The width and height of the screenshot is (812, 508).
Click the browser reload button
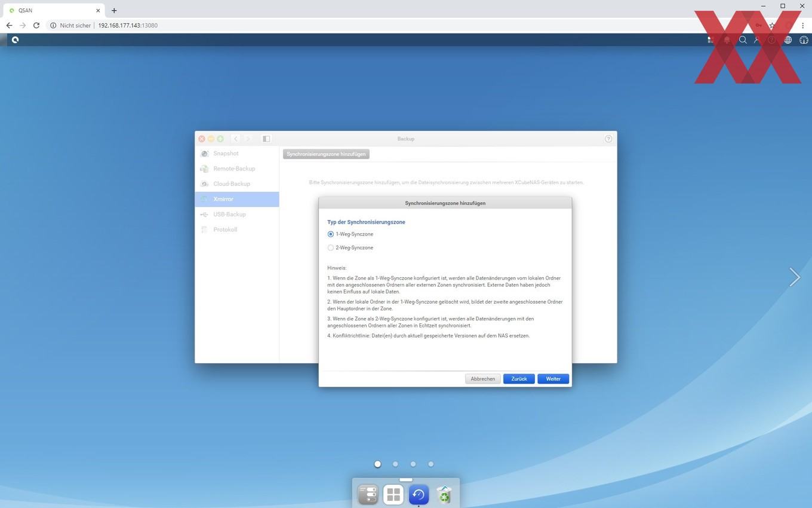point(36,26)
